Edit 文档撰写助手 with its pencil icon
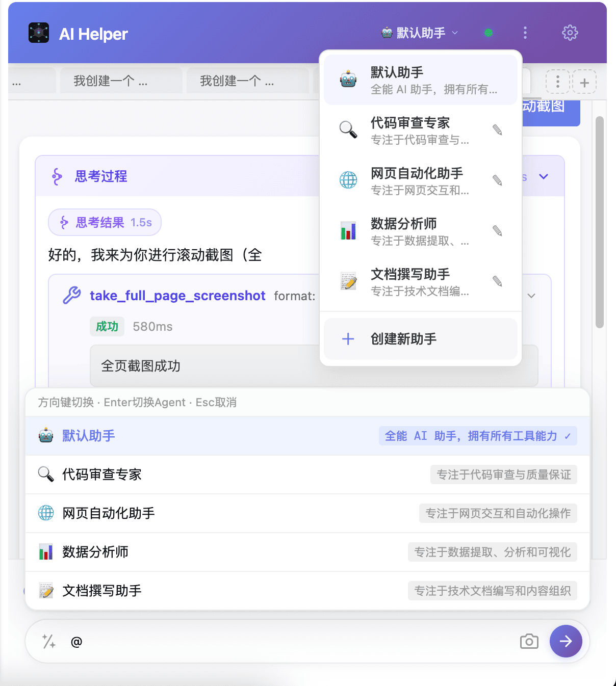616x686 pixels. (498, 281)
